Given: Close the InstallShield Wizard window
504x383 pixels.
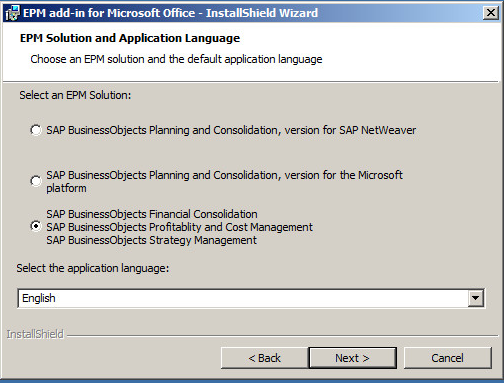Looking at the screenshot, I should pos(491,13).
